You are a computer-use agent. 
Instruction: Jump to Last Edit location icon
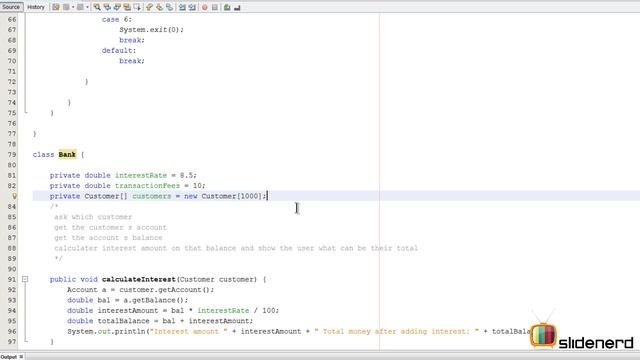56,7
